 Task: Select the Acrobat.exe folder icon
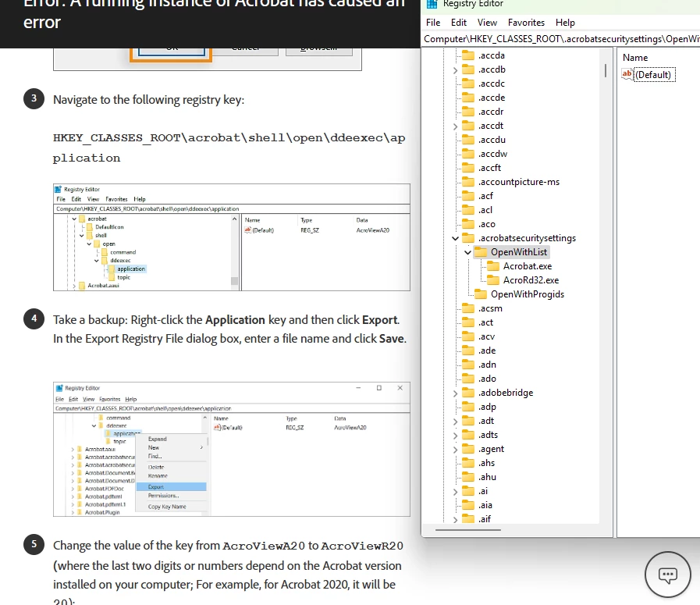click(x=493, y=266)
